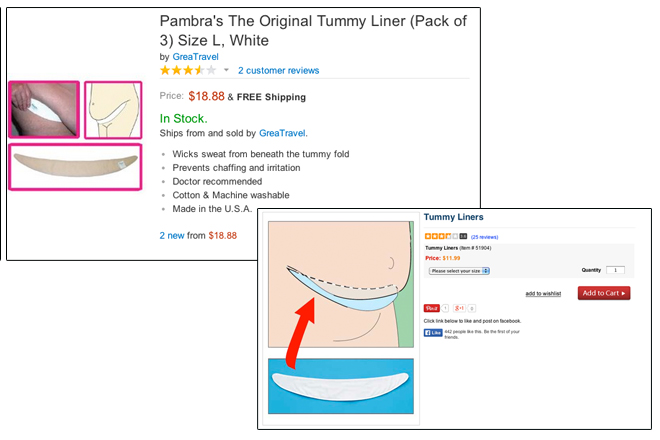Open the '2 customer reviews' link

(278, 71)
